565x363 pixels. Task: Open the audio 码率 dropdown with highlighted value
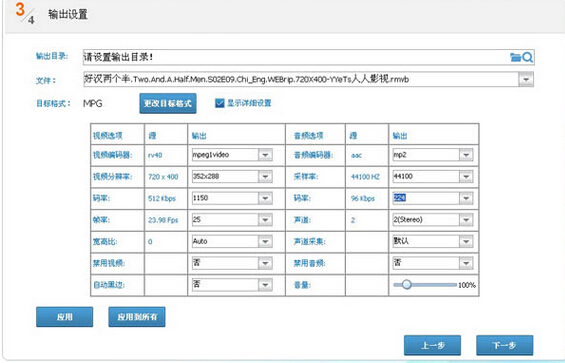466,198
